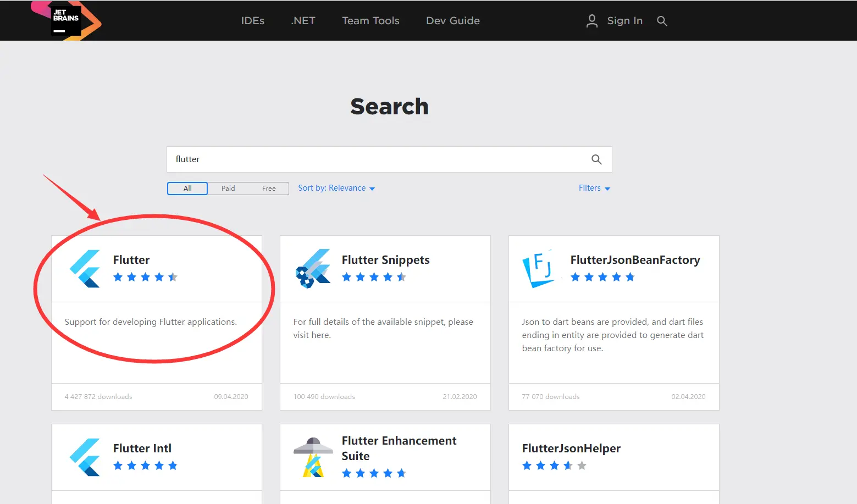Click the date 09.04.2020
The width and height of the screenshot is (857, 504).
click(x=231, y=397)
